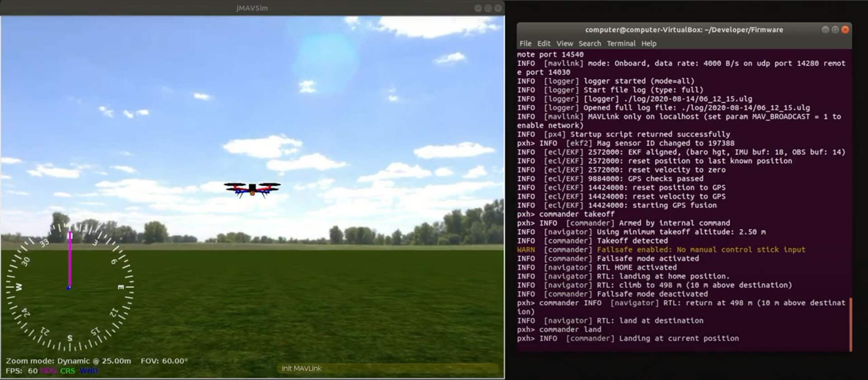Click the quadcopter drone in the simulator
Image resolution: width=868 pixels, height=380 pixels.
click(x=252, y=189)
